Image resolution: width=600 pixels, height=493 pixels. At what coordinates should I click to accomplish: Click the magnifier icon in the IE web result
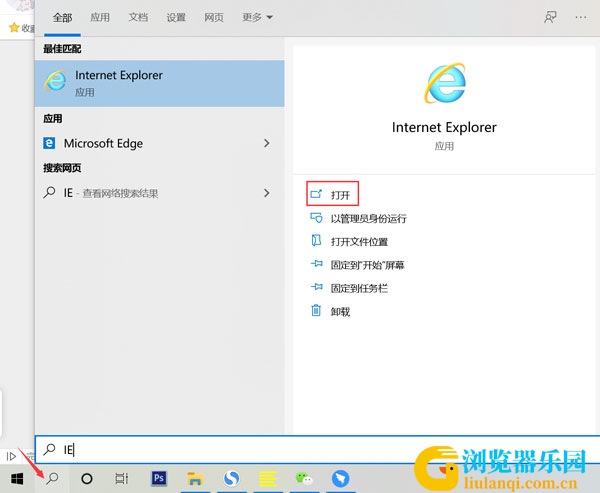click(49, 192)
